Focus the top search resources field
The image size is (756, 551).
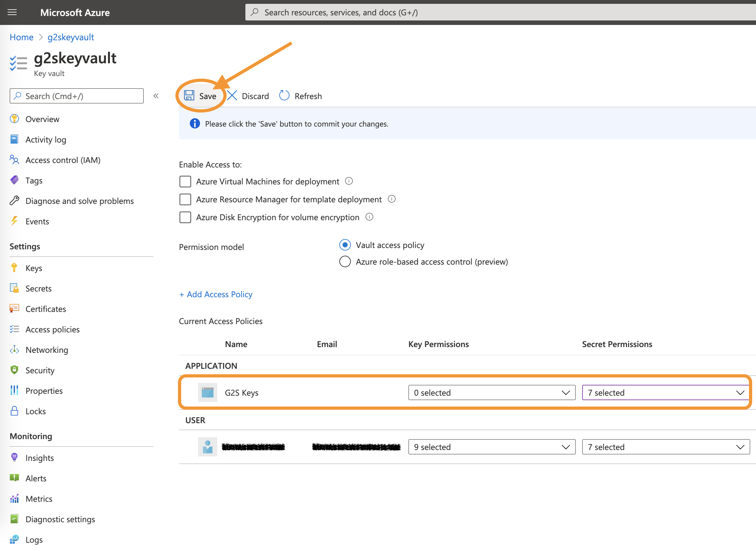[500, 12]
